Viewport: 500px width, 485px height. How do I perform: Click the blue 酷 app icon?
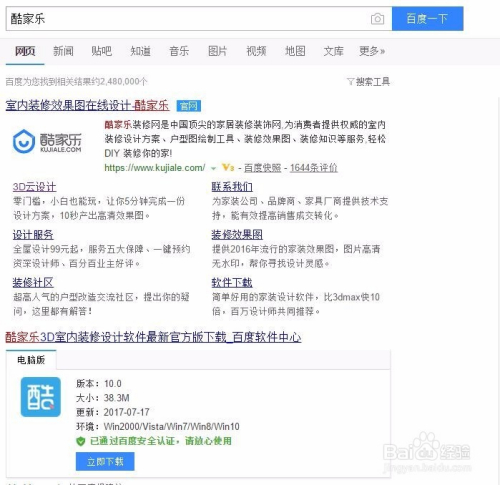click(x=41, y=397)
